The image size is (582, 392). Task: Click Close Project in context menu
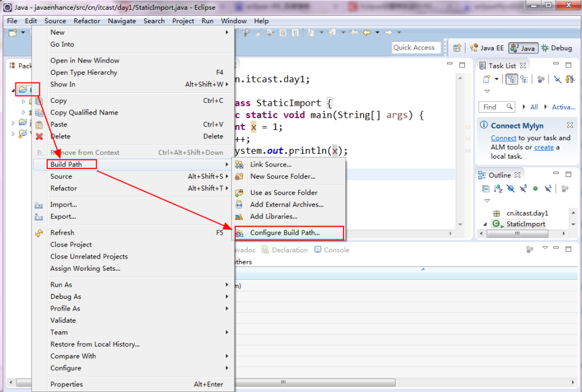pyautogui.click(x=132, y=244)
